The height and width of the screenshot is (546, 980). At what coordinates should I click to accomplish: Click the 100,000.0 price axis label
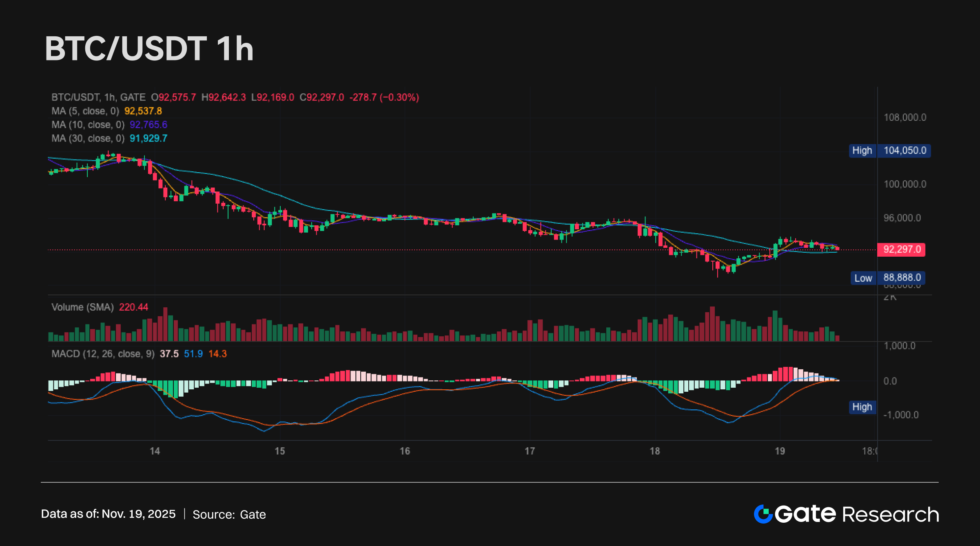905,184
